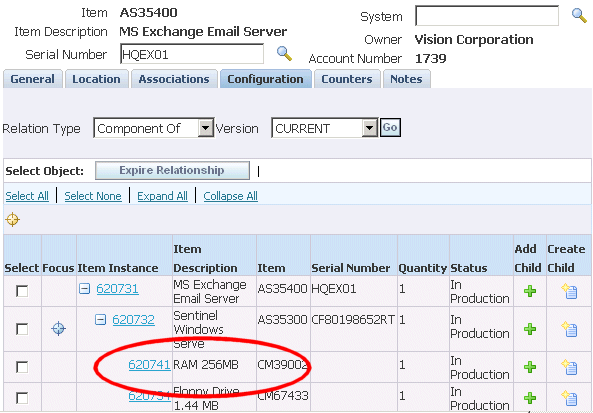Create child for Floppy Drive 1.44 MB row
593x413 pixels.
coord(570,398)
